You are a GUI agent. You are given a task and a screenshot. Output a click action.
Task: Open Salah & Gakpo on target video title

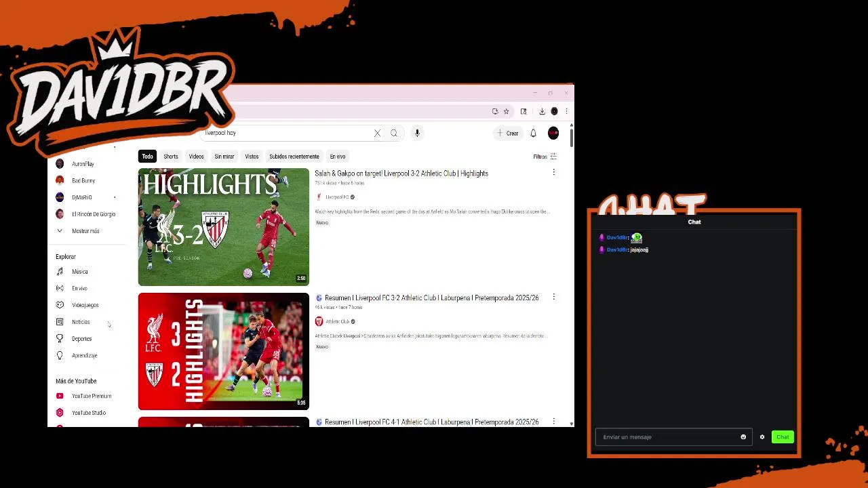pyautogui.click(x=401, y=174)
